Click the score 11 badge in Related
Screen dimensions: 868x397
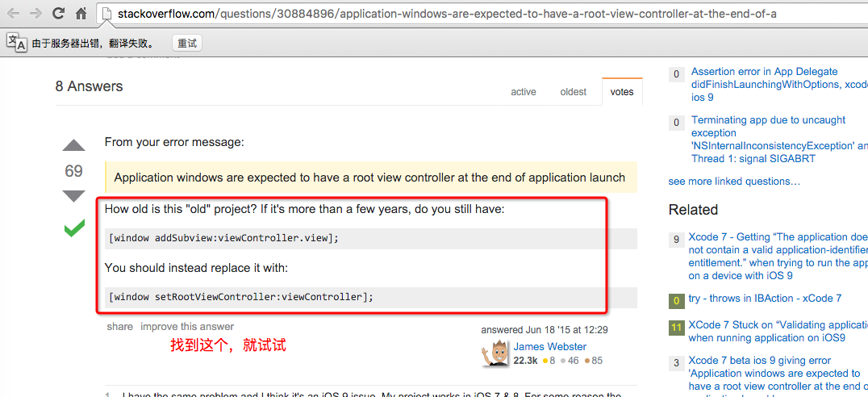pos(677,328)
